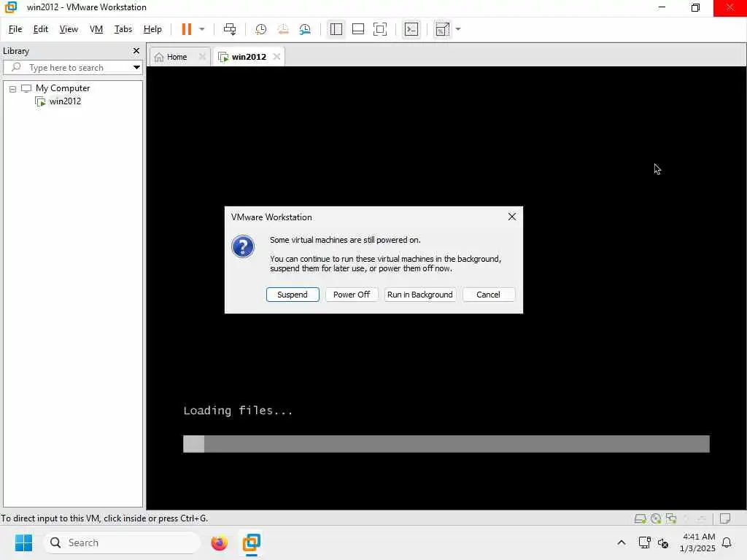
Task: Open the snapshot manager
Action: pos(305,29)
